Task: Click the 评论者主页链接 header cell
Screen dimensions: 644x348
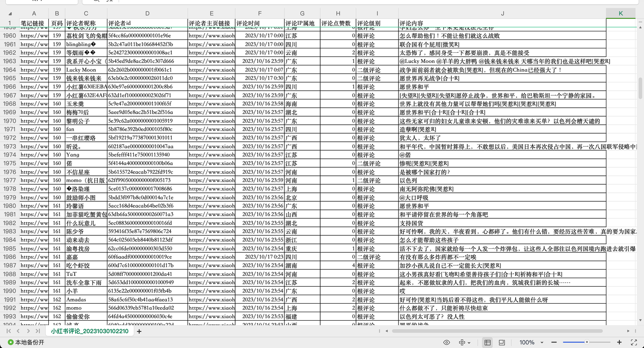Action: click(x=212, y=23)
